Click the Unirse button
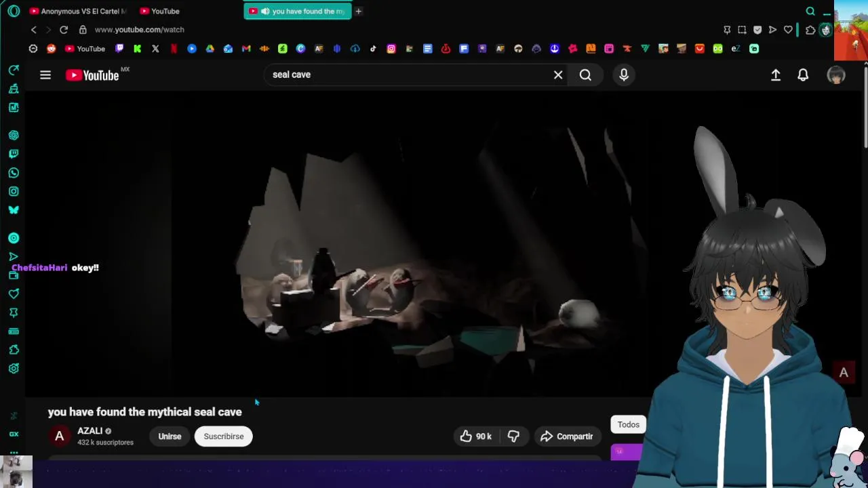The width and height of the screenshot is (868, 488). click(x=170, y=436)
